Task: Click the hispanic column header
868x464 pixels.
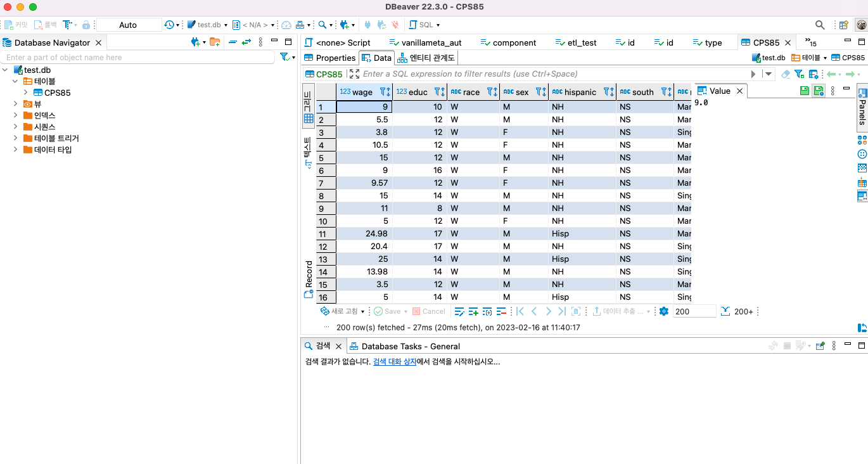Action: click(582, 92)
